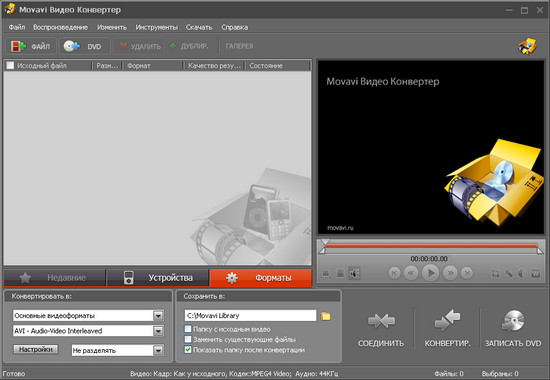
Task: Click the СОЕДИНИТЬ join button
Action: coord(381,329)
